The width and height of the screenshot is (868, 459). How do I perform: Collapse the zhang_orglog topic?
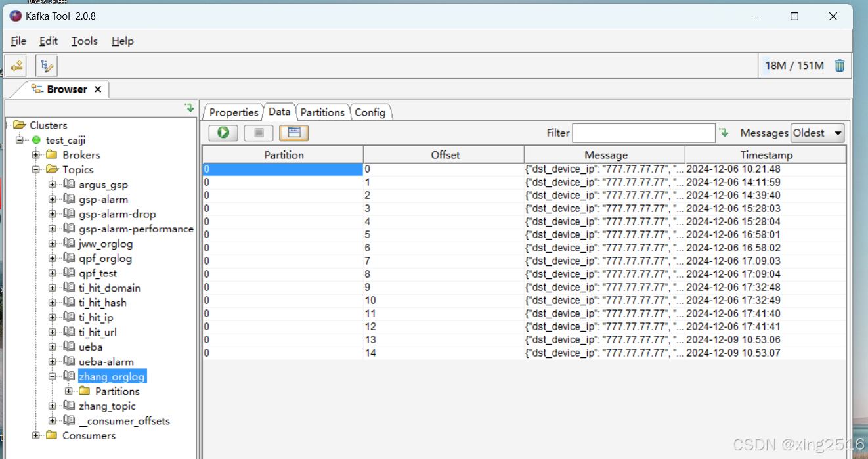(53, 376)
